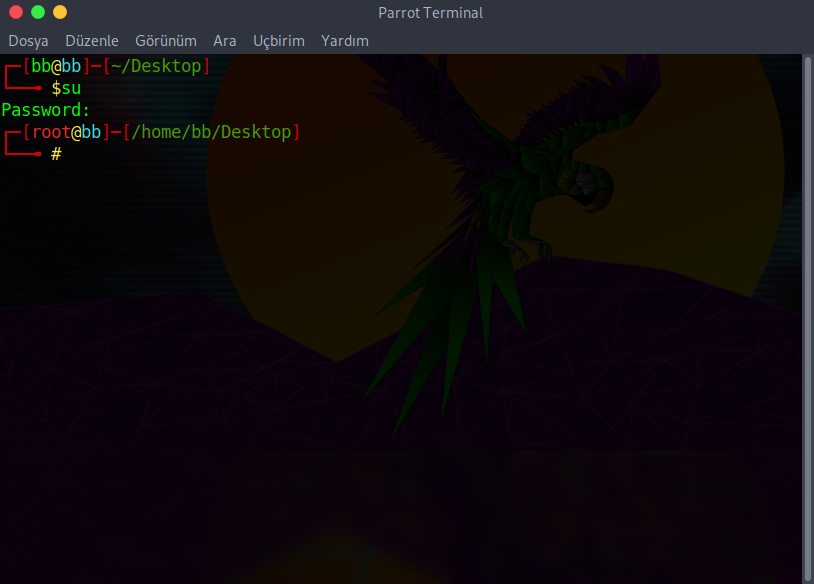Viewport: 814px width, 584px height.
Task: Open the Ara menu
Action: 225,41
